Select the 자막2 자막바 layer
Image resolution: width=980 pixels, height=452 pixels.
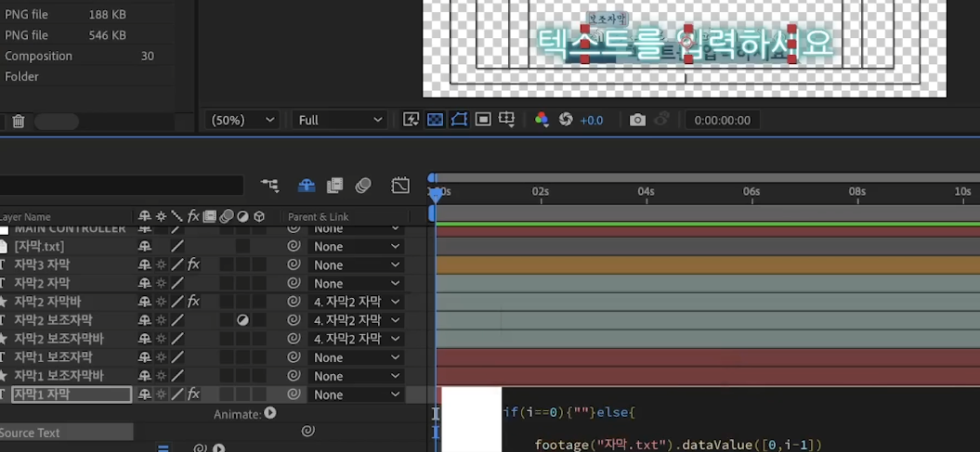point(47,302)
